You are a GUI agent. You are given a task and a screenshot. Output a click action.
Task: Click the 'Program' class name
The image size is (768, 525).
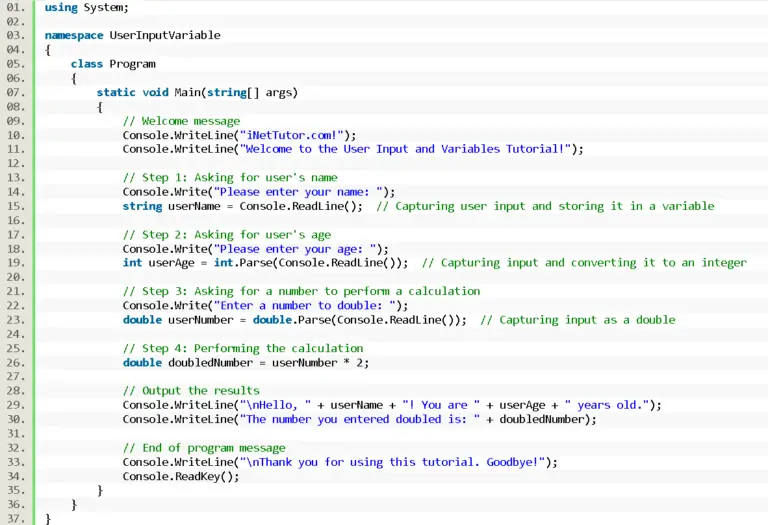pyautogui.click(x=132, y=64)
